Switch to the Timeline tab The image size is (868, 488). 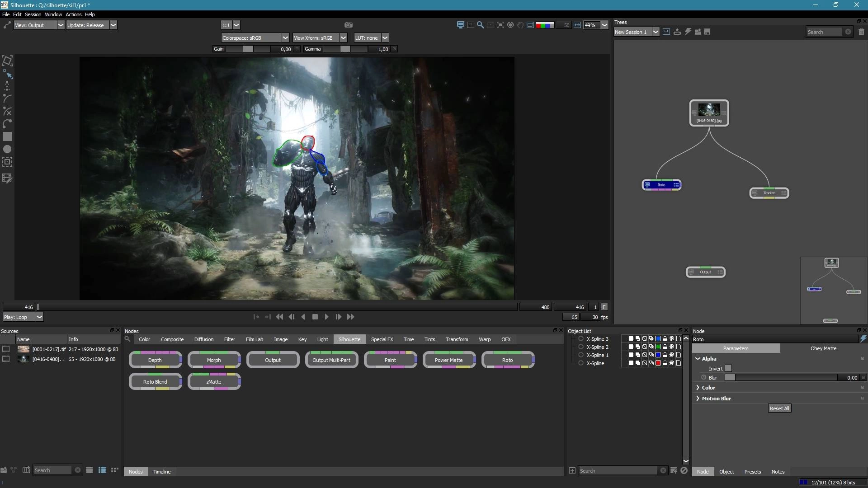click(162, 472)
